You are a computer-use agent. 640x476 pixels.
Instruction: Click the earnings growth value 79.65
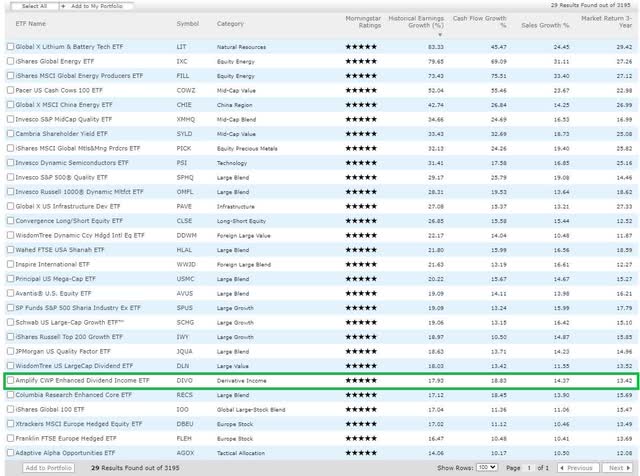point(436,62)
